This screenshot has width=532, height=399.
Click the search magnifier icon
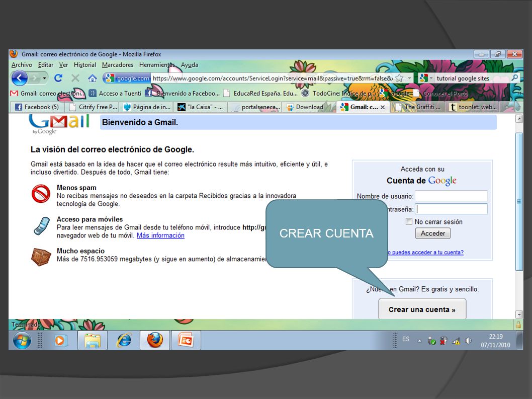tap(515, 78)
